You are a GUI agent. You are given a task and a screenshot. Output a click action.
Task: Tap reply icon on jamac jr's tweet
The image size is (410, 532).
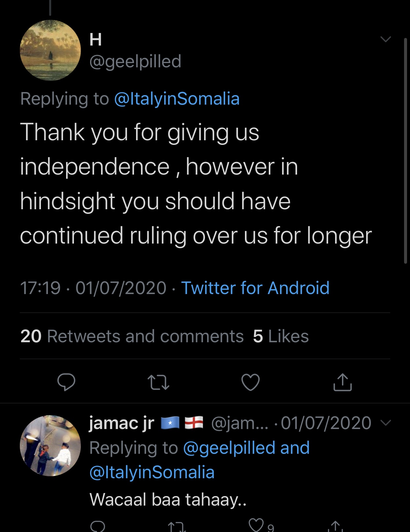click(98, 526)
